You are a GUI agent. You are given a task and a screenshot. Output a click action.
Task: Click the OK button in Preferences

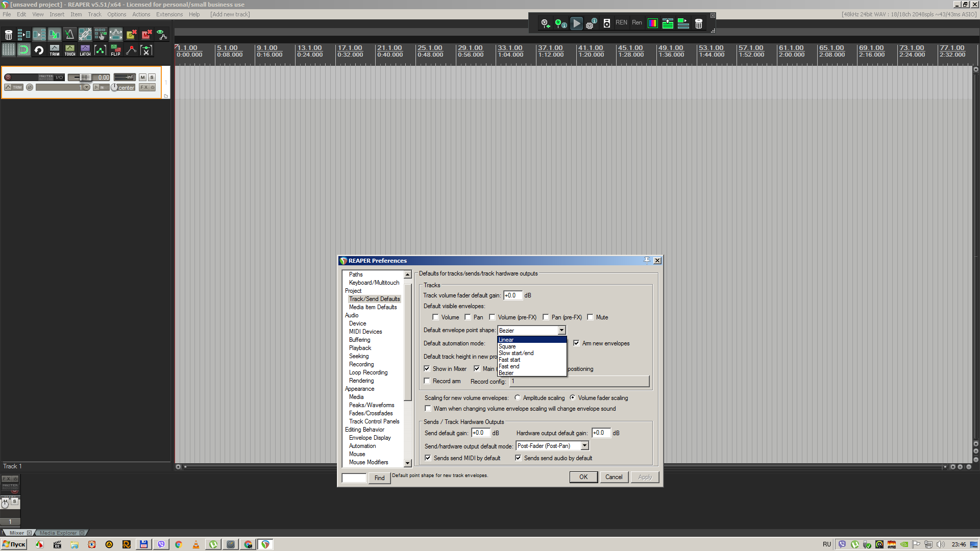point(583,477)
